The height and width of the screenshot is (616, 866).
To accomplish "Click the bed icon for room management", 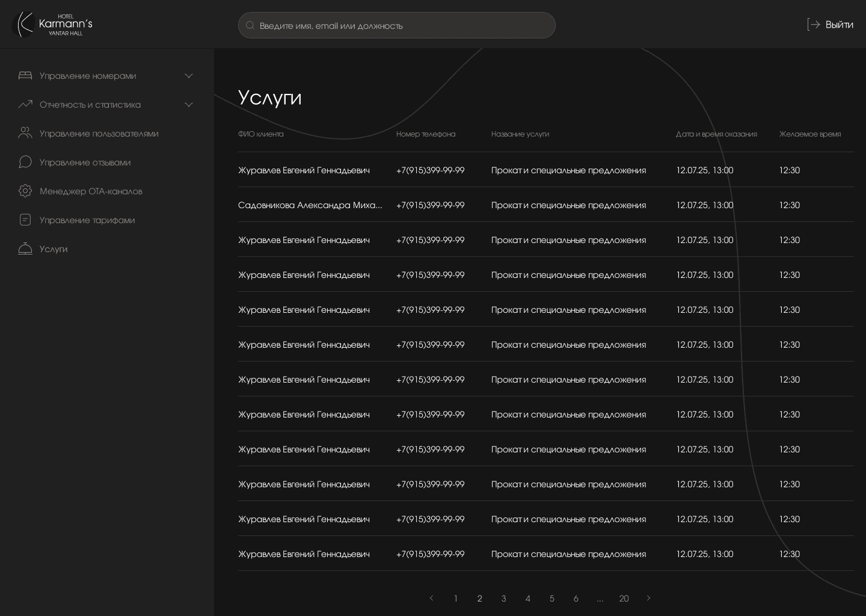I will (x=25, y=76).
